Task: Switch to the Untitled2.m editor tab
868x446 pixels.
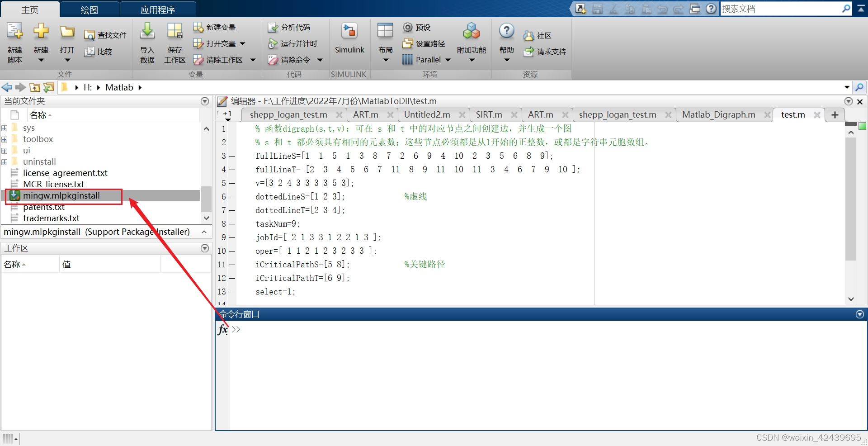Action: pos(427,115)
